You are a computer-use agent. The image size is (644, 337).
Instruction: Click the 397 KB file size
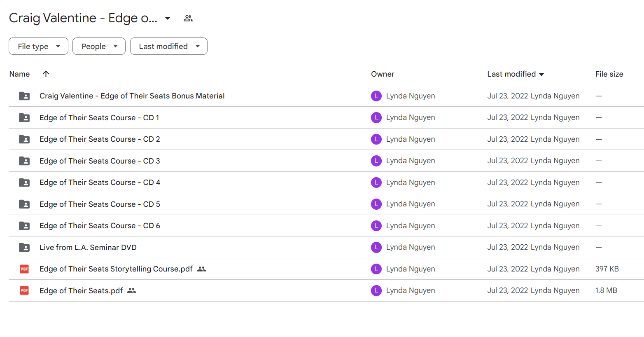point(607,269)
